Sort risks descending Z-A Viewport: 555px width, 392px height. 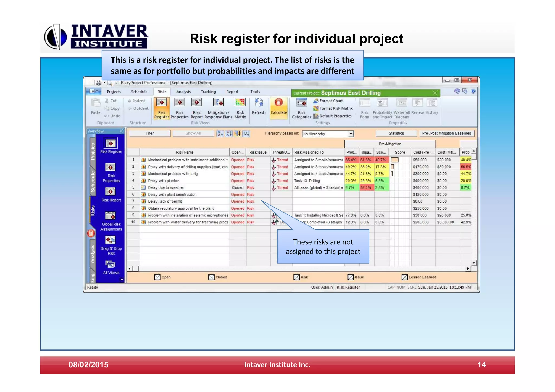coord(229,133)
